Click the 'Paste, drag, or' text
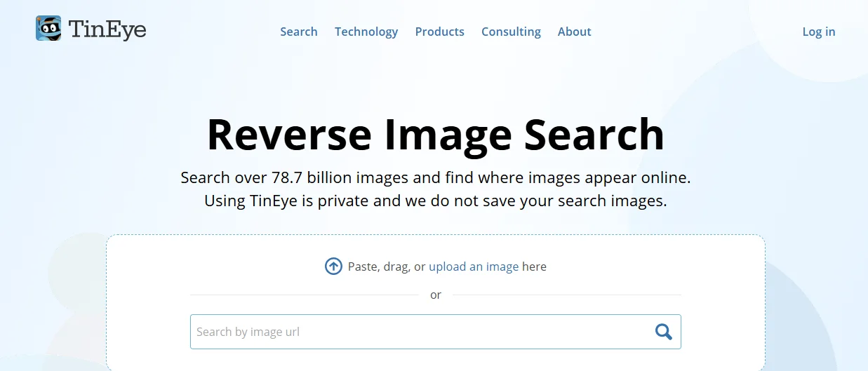868x371 pixels. [387, 267]
